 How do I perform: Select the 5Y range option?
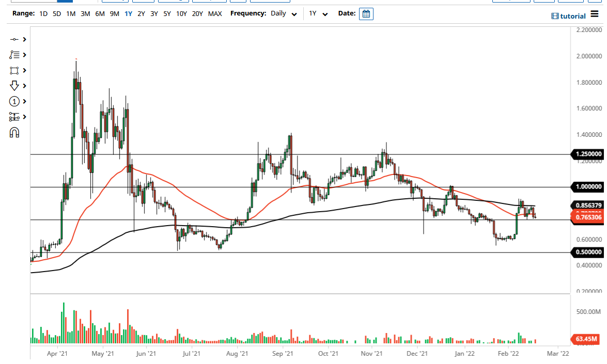tap(166, 14)
